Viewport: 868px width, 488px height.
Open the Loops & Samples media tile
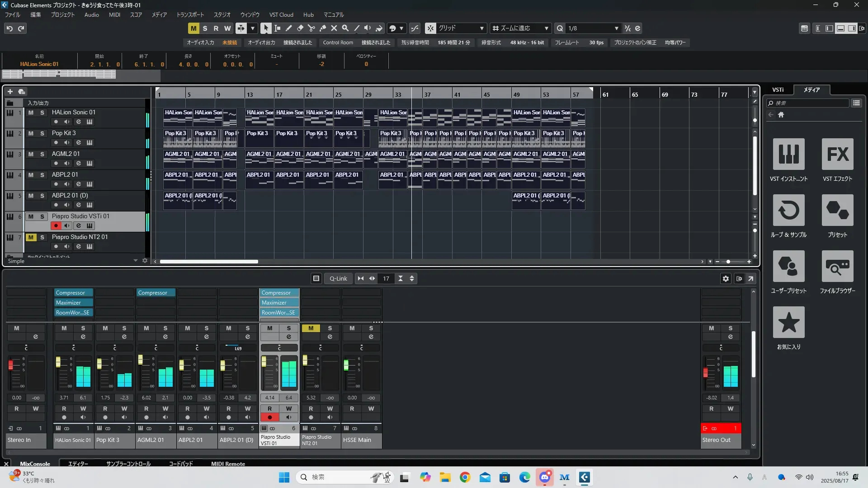pos(788,211)
